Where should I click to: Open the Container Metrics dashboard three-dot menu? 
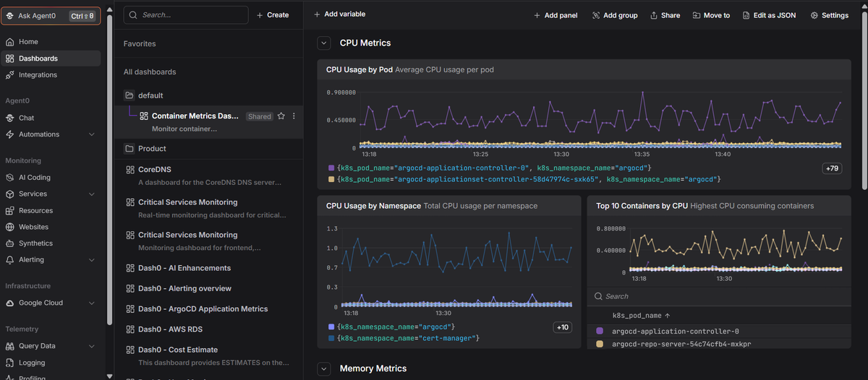click(294, 116)
